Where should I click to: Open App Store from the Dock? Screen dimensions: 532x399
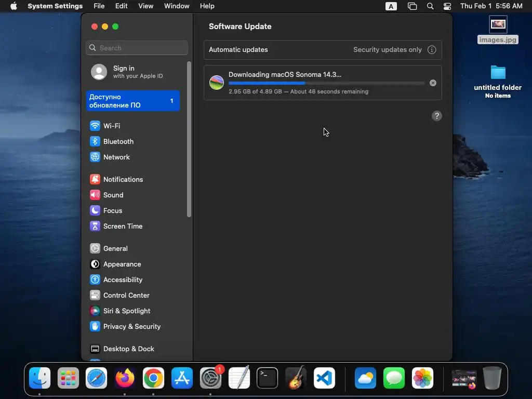click(182, 378)
